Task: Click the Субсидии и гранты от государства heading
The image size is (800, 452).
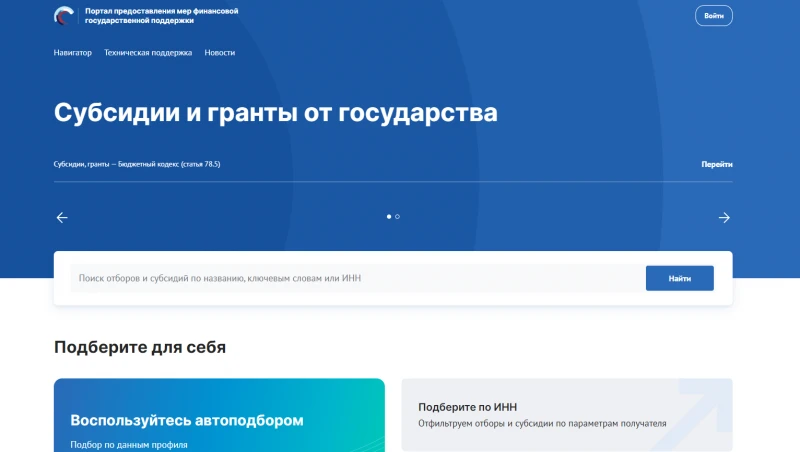Action: click(x=276, y=113)
